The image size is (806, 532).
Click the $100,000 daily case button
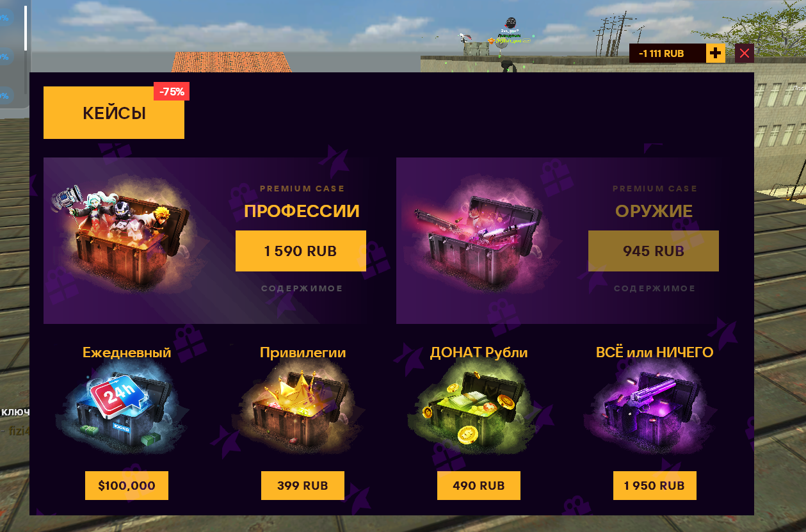(127, 485)
